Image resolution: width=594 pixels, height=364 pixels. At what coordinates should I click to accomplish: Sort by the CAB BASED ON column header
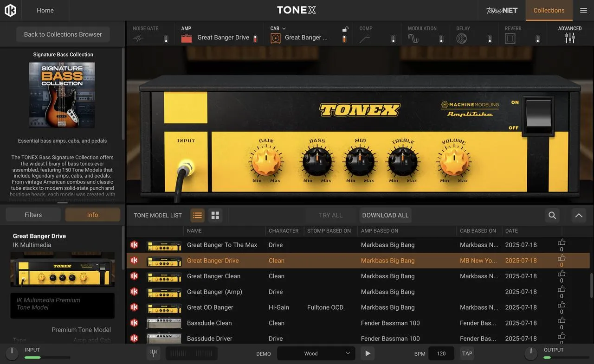(x=478, y=230)
